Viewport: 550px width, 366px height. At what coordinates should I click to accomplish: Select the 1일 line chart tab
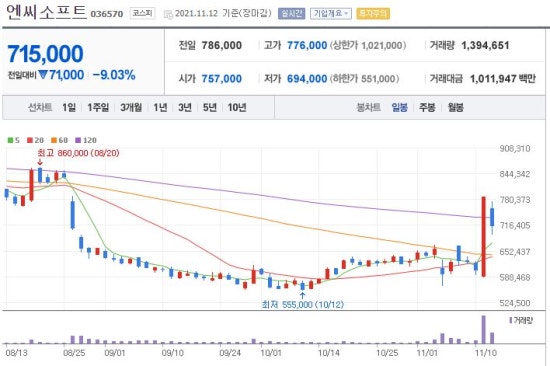tap(69, 107)
